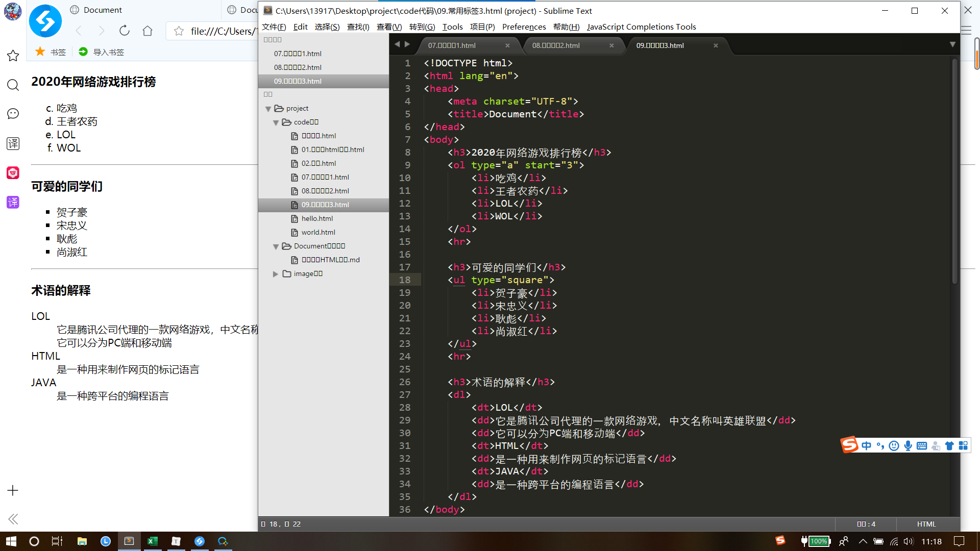This screenshot has height=551, width=980.
Task: Collapse the project folder in sidebar
Action: (x=268, y=109)
